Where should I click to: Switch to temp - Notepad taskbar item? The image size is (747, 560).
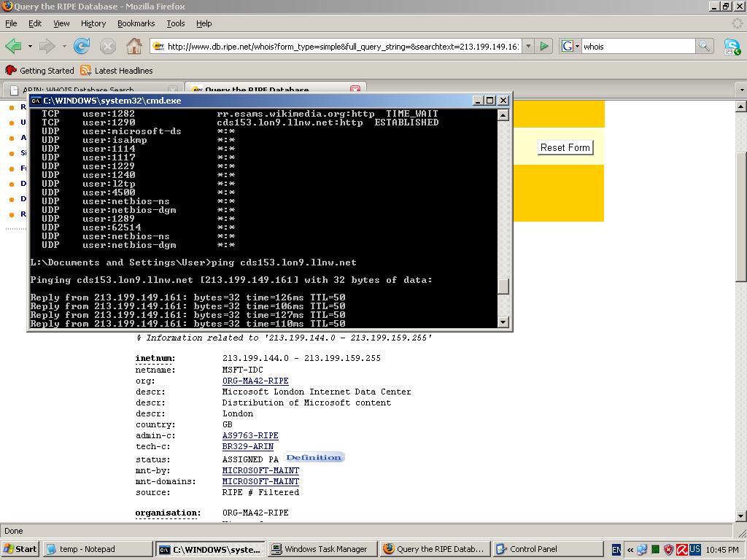pos(98,549)
